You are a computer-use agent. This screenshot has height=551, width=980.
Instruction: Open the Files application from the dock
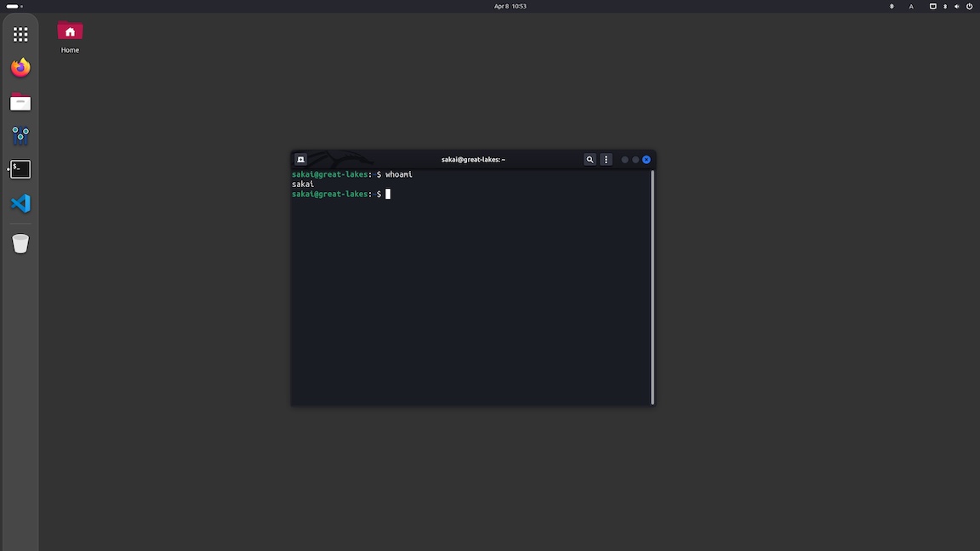coord(20,101)
